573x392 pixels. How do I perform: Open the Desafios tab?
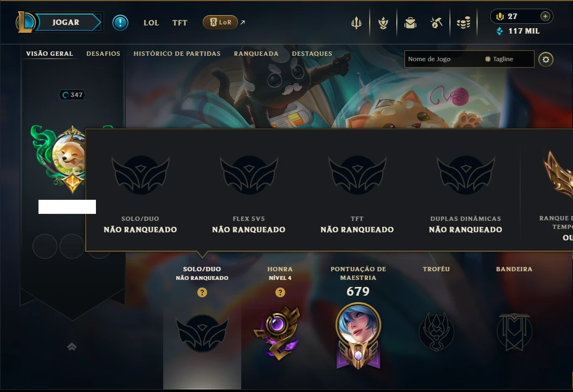(x=104, y=54)
